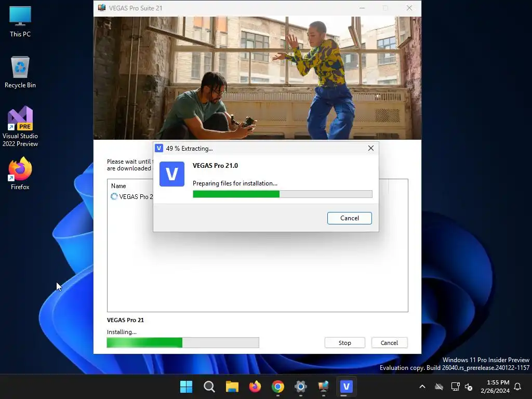Open taskbar Search
532x399 pixels.
(x=209, y=387)
